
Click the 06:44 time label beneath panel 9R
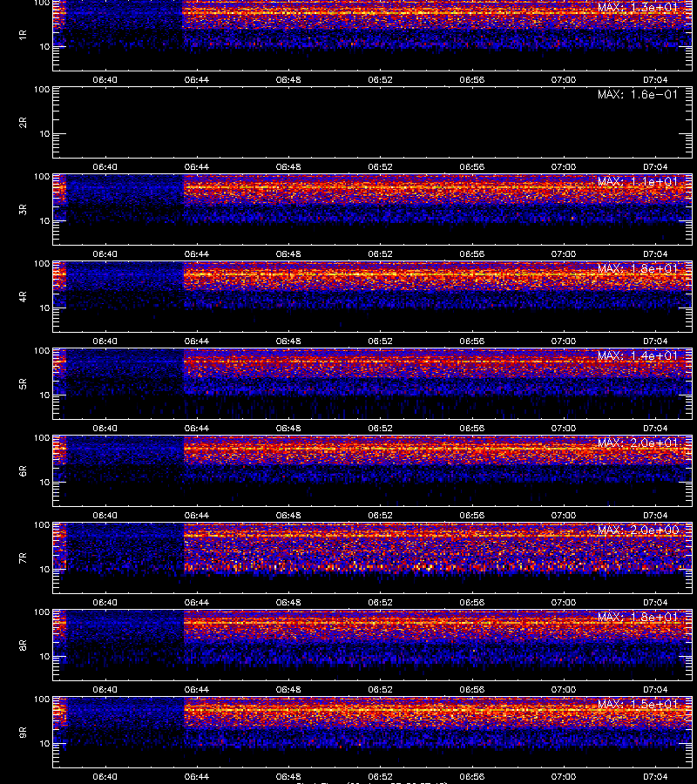click(197, 777)
